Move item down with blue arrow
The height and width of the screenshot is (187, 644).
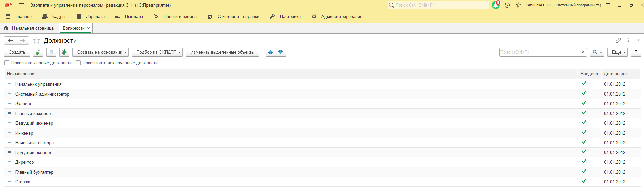point(281,52)
